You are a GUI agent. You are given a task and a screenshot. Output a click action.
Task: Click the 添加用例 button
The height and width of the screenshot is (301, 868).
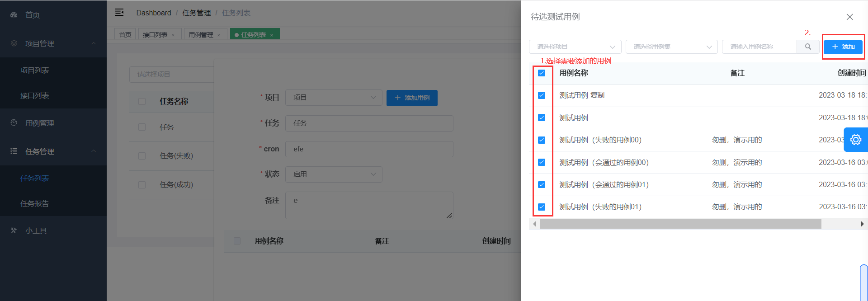pos(412,98)
